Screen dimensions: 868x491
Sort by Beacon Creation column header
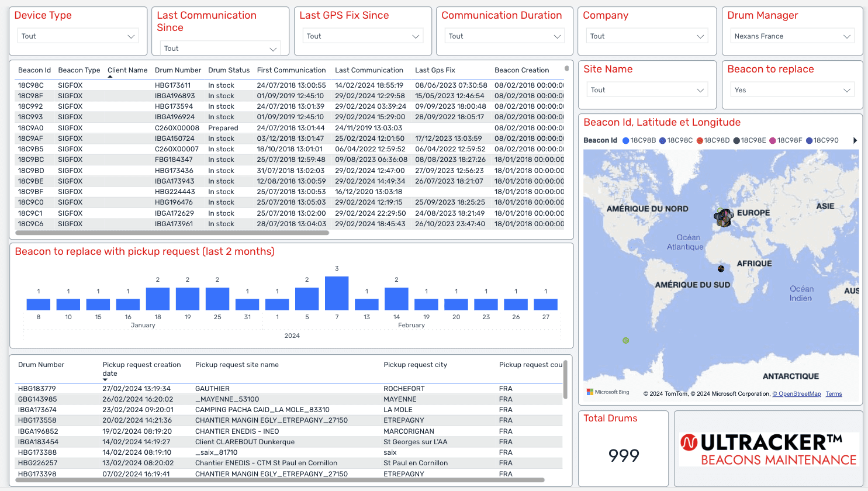click(521, 70)
